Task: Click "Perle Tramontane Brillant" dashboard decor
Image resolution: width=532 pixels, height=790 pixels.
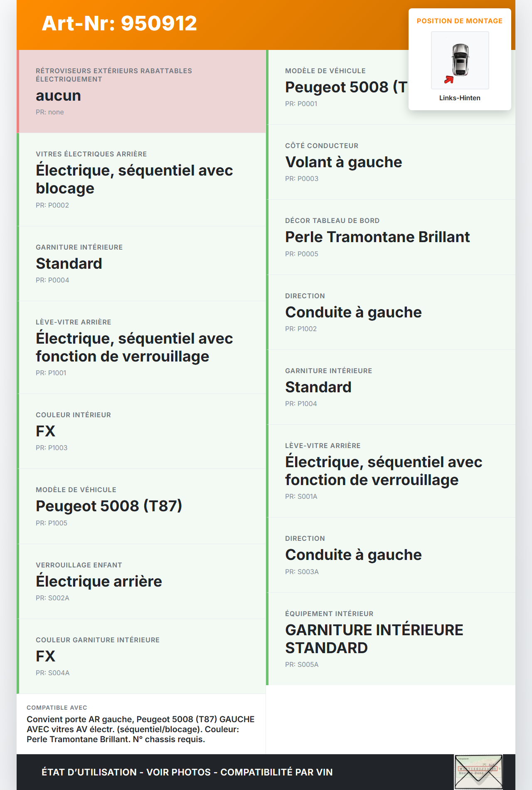Action: pos(377,237)
